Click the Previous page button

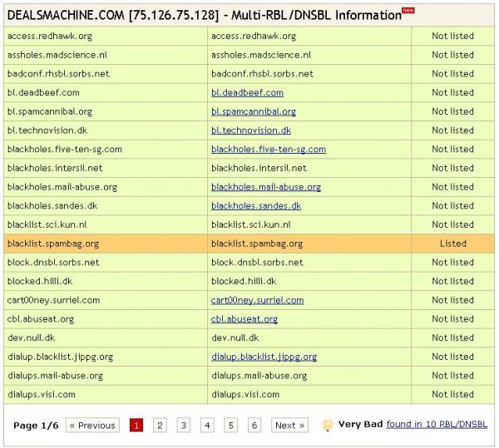pos(91,426)
